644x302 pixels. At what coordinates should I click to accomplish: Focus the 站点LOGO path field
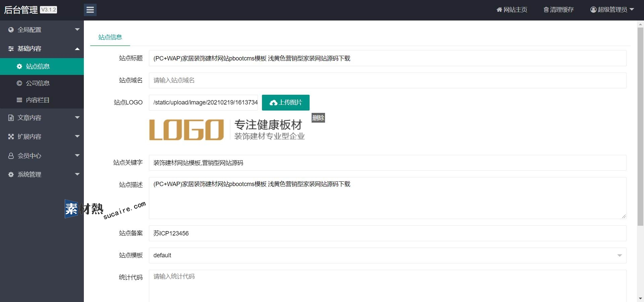[x=204, y=102]
